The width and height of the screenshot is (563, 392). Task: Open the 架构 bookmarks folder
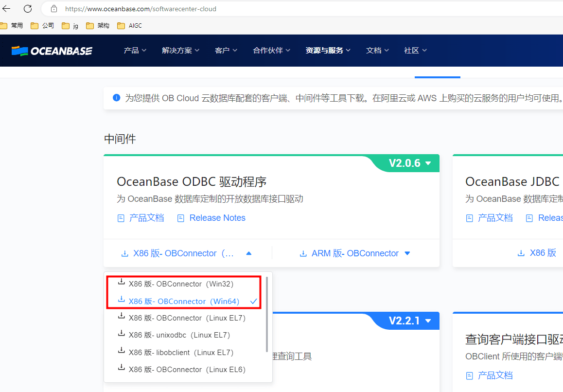point(98,25)
